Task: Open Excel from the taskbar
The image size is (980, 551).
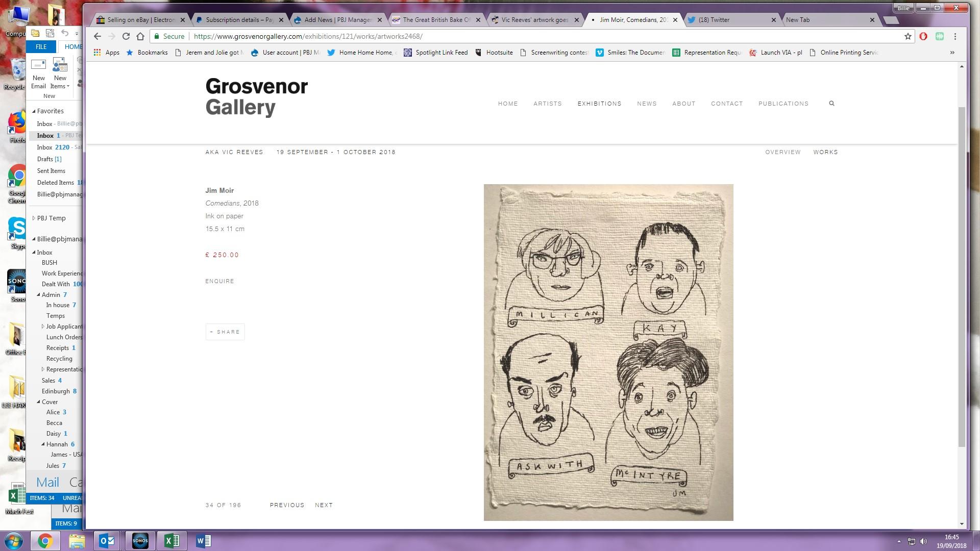Action: (x=172, y=541)
